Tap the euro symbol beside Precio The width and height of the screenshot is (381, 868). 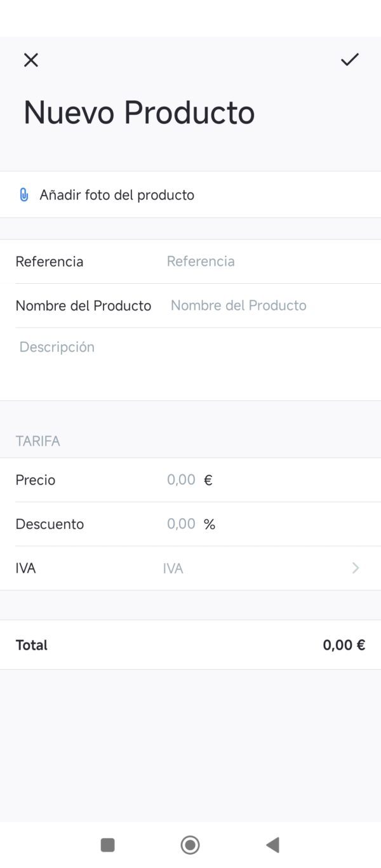208,480
